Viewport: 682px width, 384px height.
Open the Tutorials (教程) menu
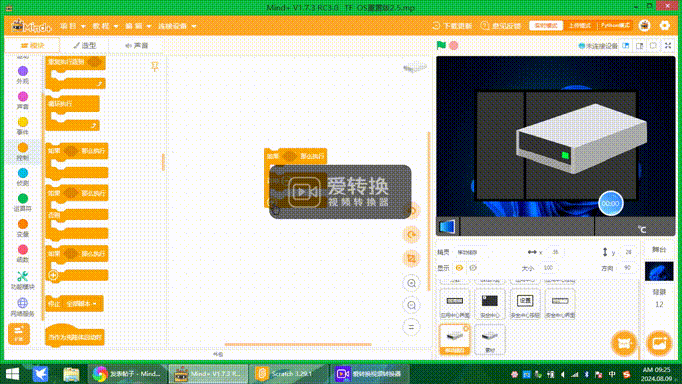(x=105, y=26)
